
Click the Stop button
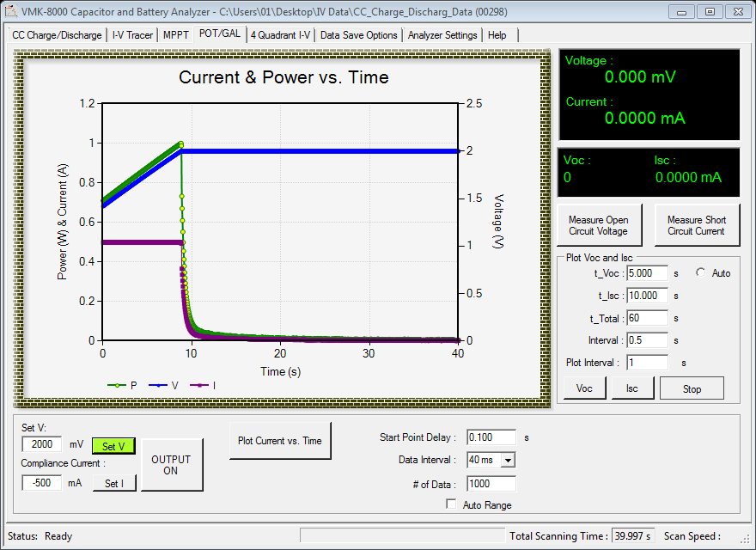tap(692, 388)
